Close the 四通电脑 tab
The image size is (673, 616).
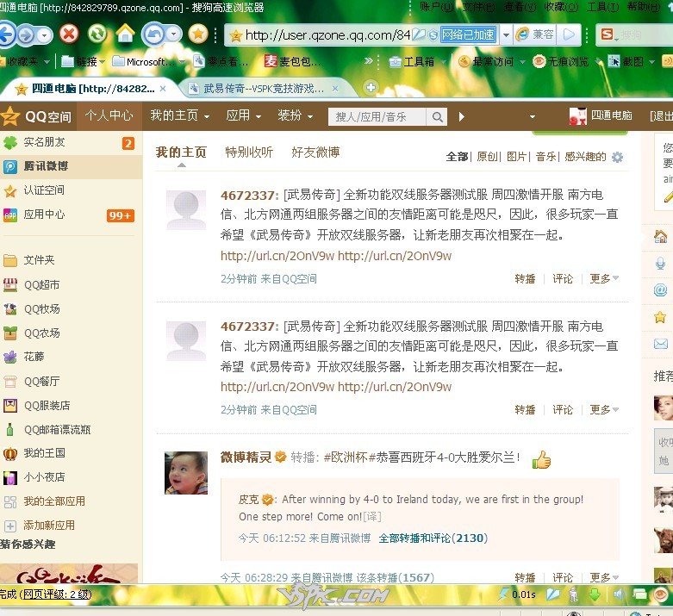click(x=163, y=89)
